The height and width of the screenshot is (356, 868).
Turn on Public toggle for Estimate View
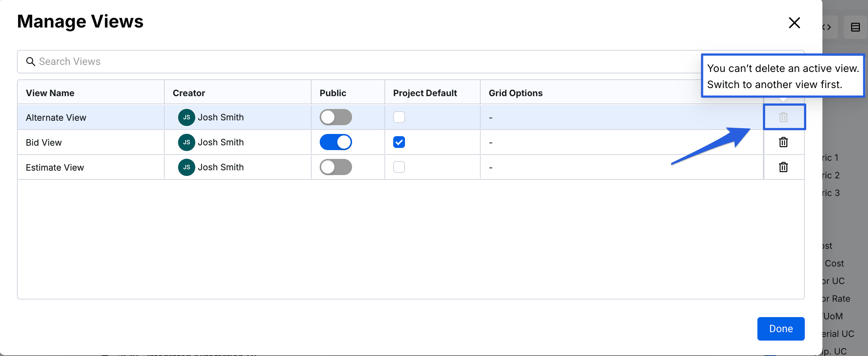click(336, 167)
